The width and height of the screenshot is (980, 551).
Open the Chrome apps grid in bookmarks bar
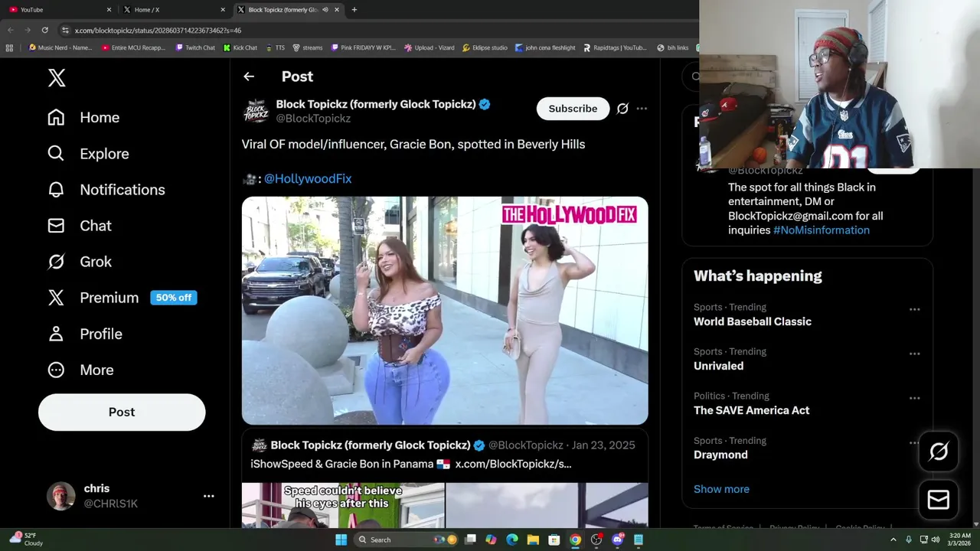point(9,47)
